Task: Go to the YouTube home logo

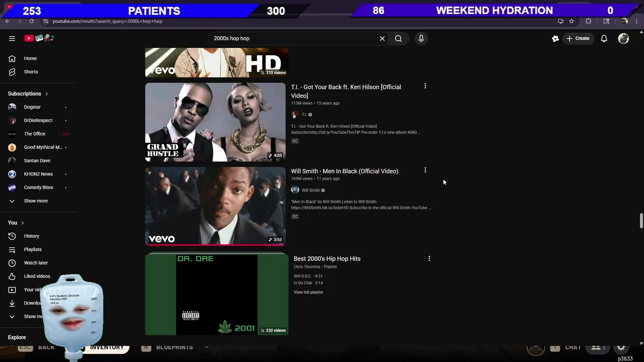Action: click(x=39, y=38)
